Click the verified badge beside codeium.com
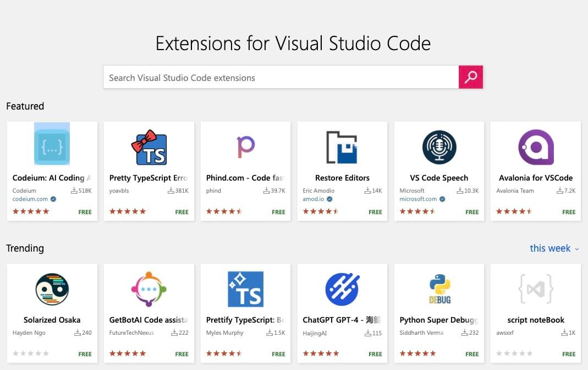 click(x=52, y=199)
